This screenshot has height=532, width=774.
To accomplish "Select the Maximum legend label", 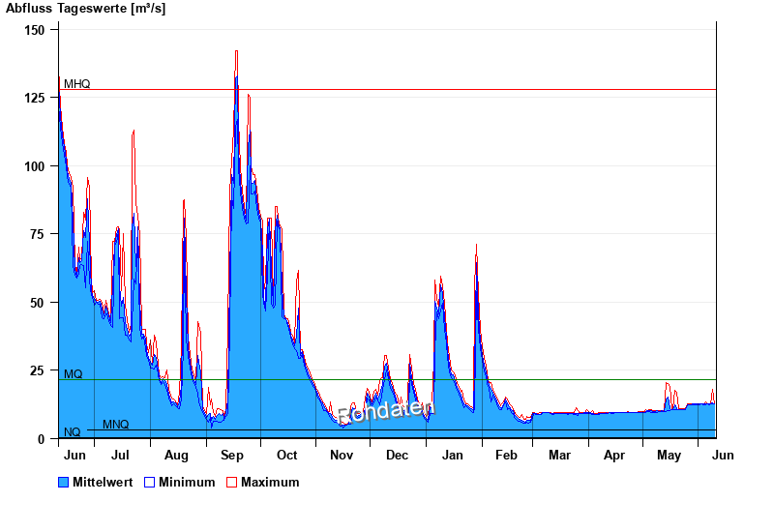I will 270,483.
